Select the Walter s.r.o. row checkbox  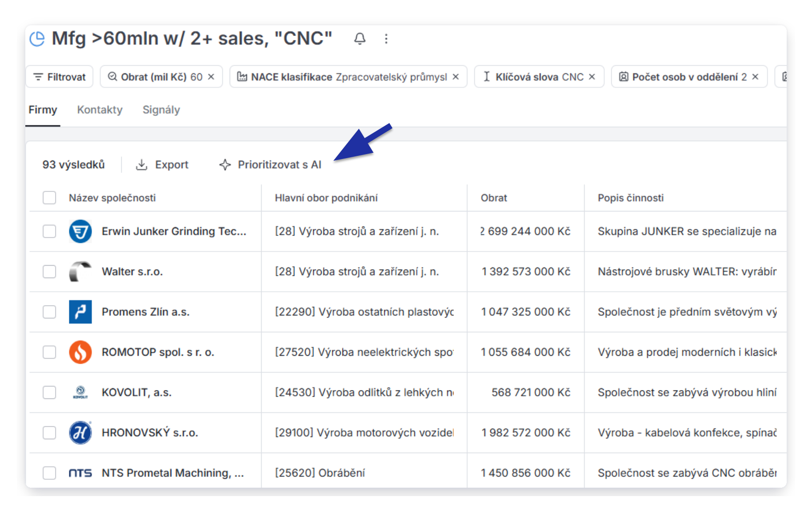[49, 272]
